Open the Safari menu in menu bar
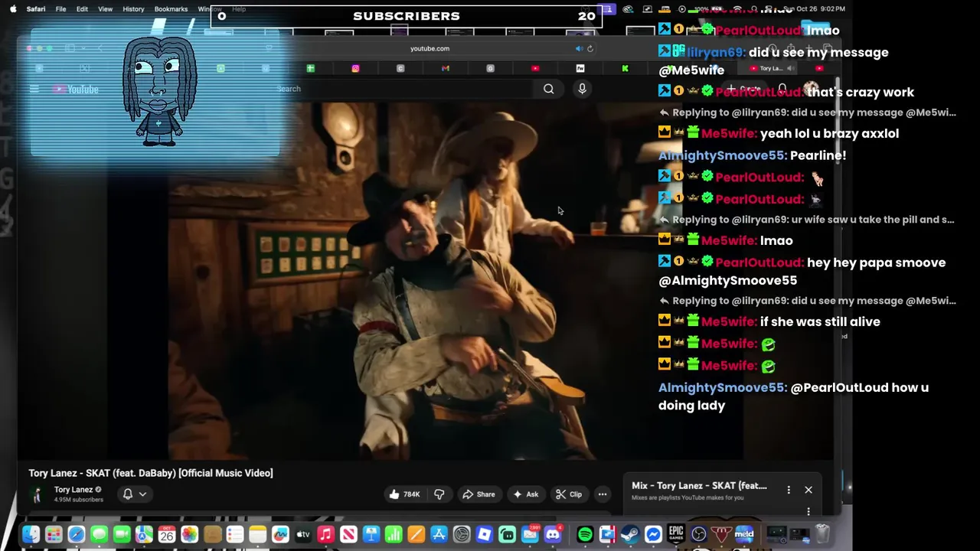 (35, 9)
